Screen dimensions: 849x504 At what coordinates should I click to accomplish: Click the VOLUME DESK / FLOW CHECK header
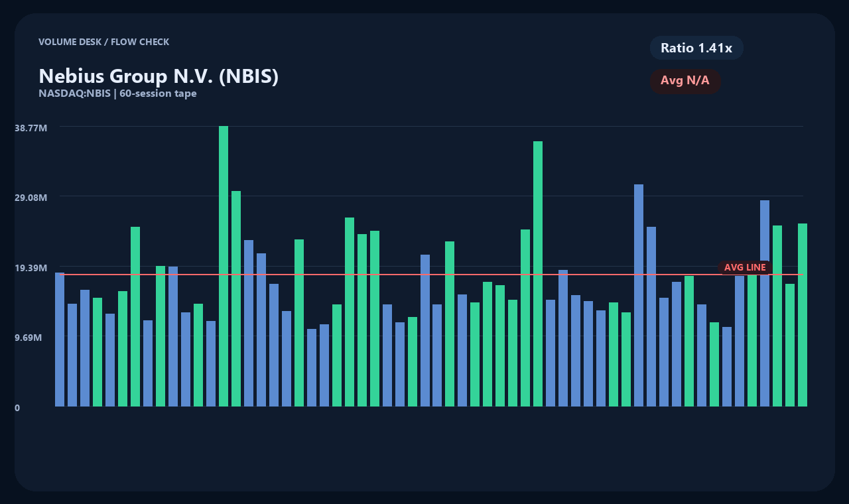click(x=103, y=42)
